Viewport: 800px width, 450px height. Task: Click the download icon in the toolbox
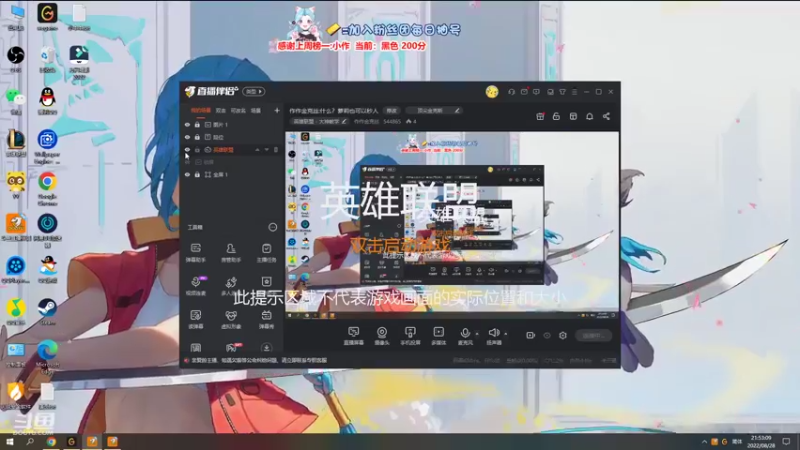[x=266, y=348]
